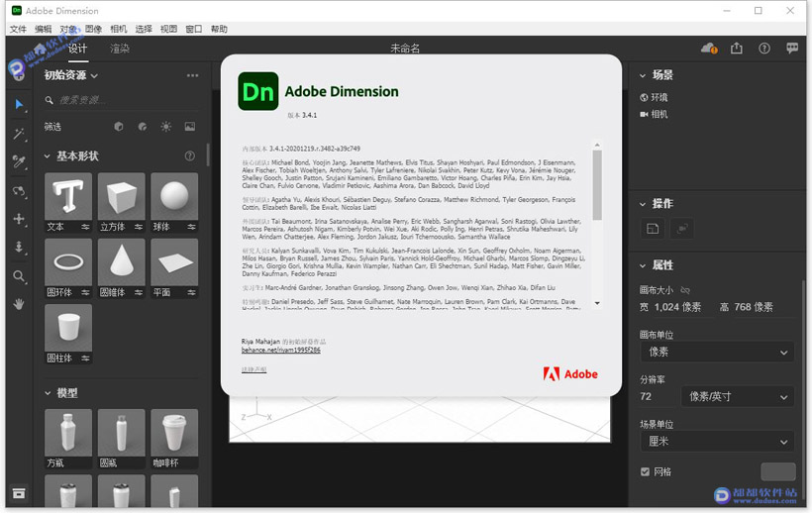
Task: Click the first icon under 操作
Action: pos(653,229)
